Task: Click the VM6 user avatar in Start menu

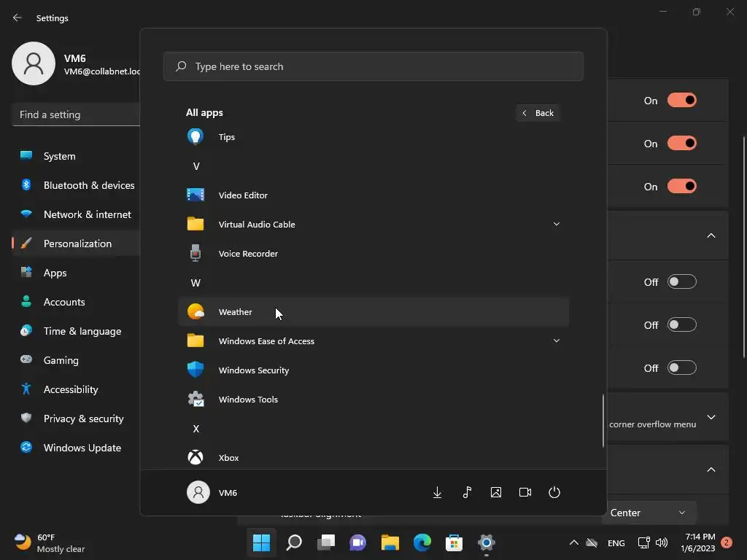Action: [x=198, y=492]
